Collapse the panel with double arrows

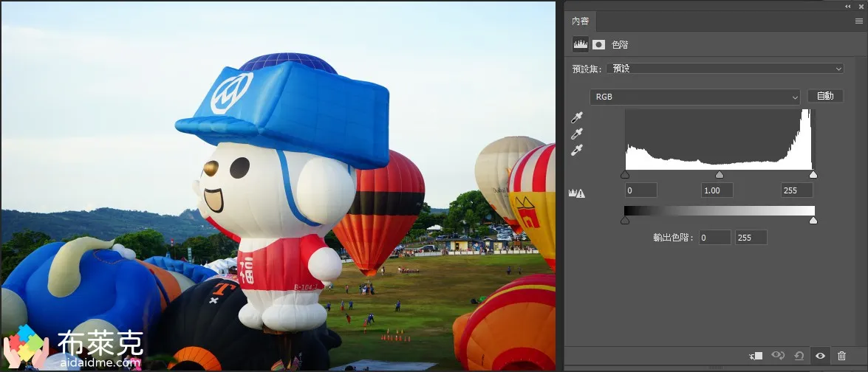point(847,5)
